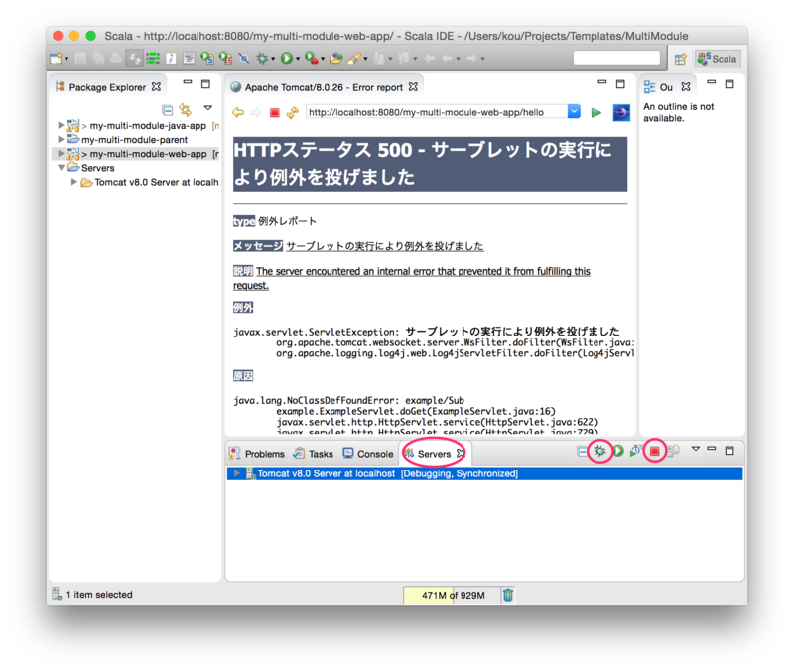794x672 pixels.
Task: Click the main toolbar green Run icon
Action: [287, 59]
